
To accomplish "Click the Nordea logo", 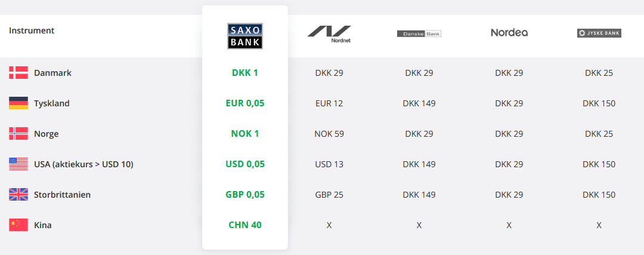I will point(509,33).
